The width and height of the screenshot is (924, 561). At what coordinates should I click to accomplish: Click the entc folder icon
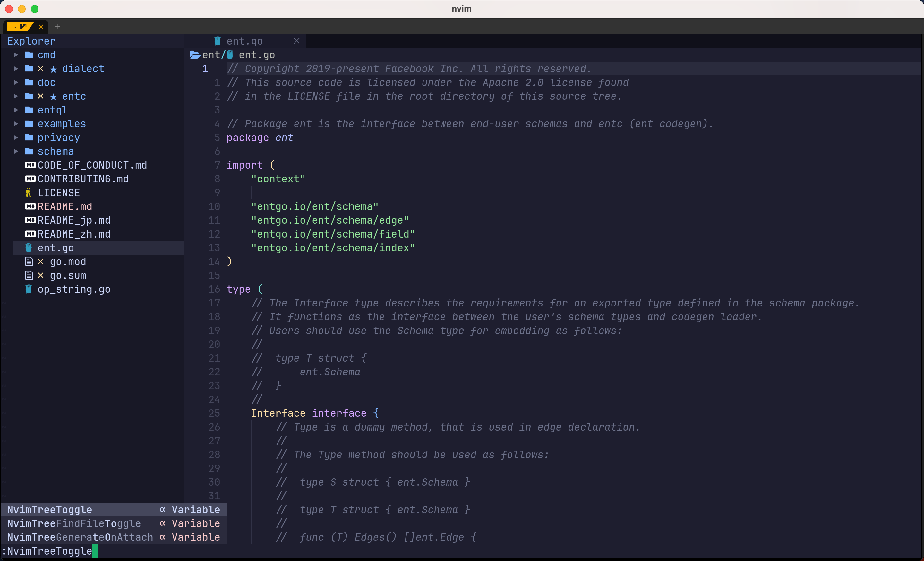click(x=29, y=96)
